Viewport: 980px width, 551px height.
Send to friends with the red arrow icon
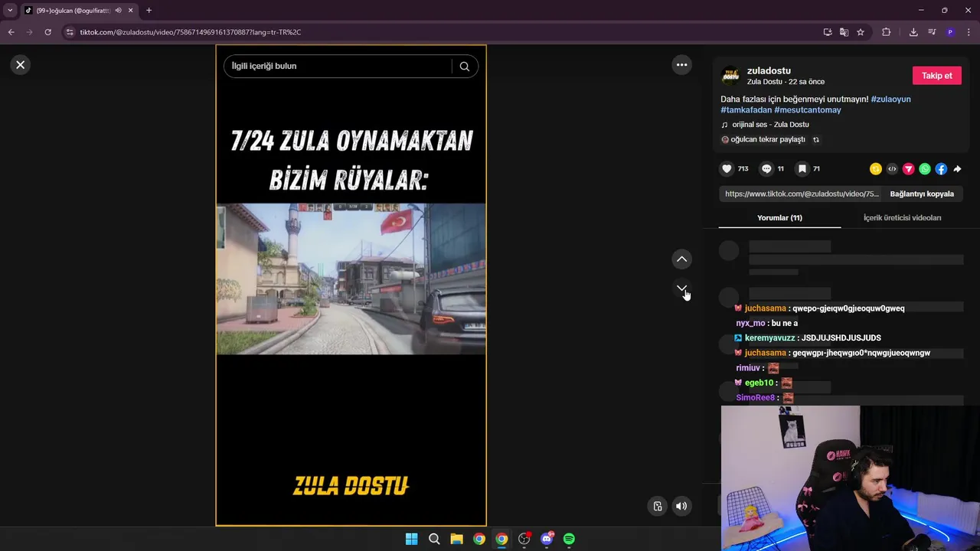908,169
